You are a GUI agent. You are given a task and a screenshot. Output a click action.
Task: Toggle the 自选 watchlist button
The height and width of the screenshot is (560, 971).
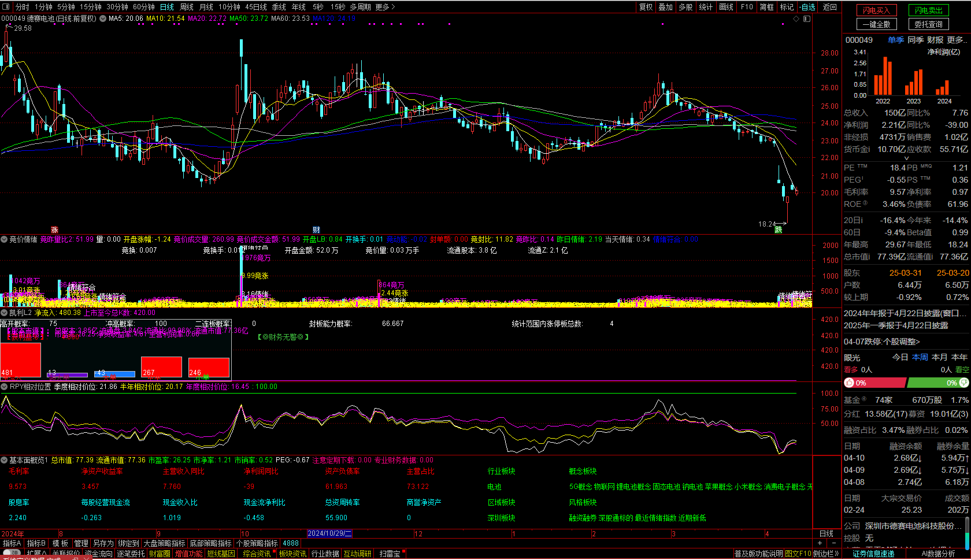pyautogui.click(x=807, y=7)
